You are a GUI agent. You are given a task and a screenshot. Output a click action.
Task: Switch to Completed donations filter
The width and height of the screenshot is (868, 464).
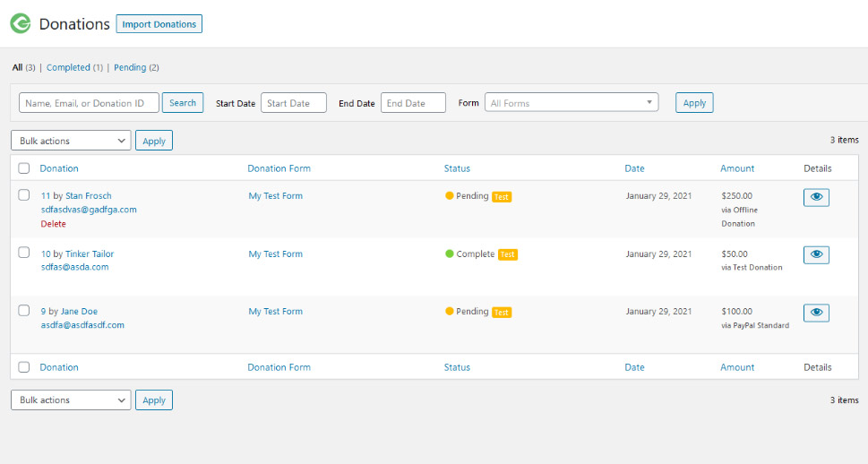68,67
